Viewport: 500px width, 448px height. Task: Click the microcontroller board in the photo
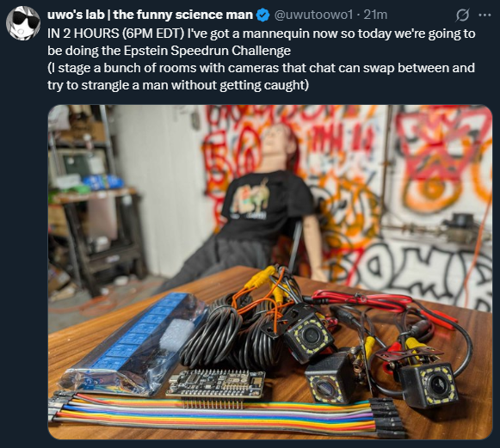click(215, 385)
